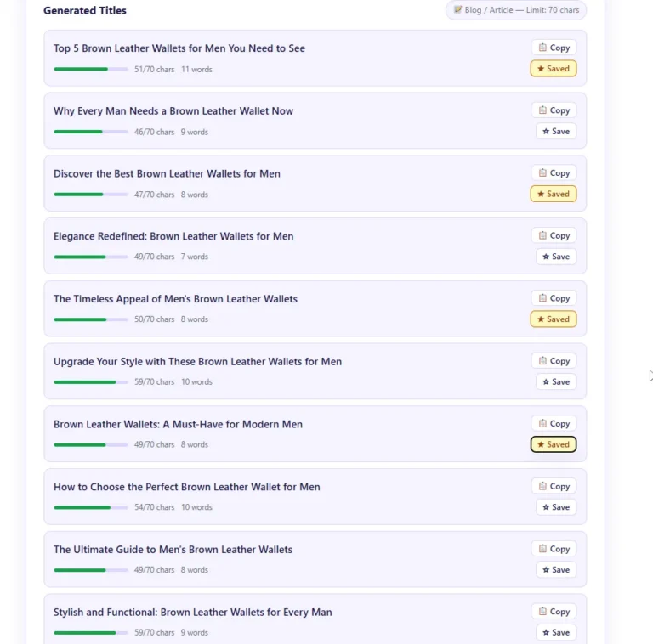653x644 pixels.
Task: Save 'The Ultimate Guide' title
Action: pos(556,570)
